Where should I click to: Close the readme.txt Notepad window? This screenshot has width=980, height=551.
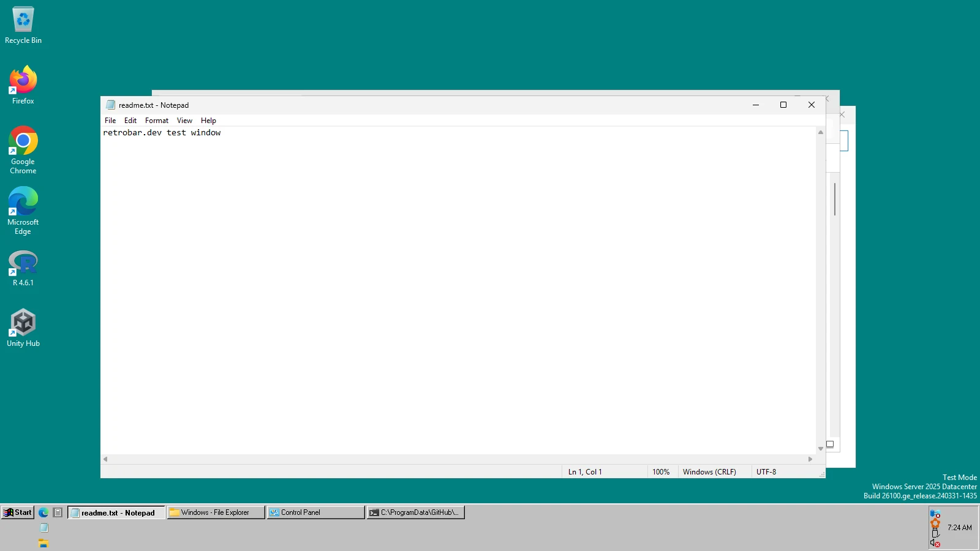coord(812,105)
